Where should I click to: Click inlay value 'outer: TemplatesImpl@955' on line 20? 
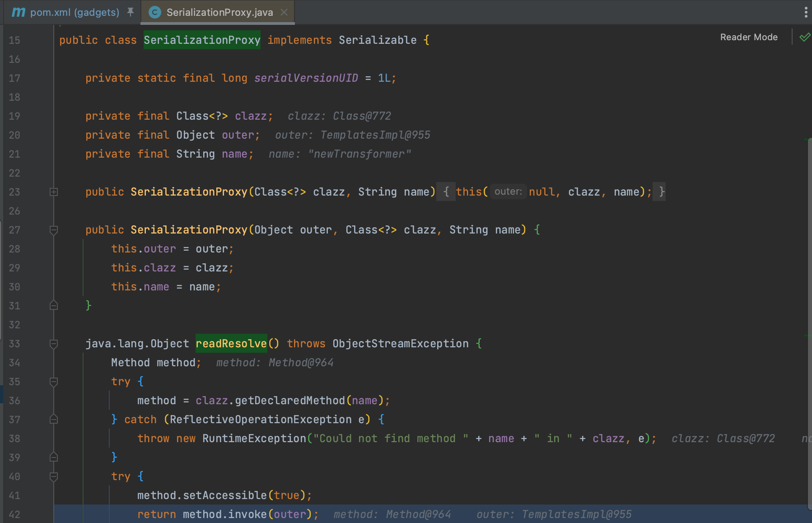[352, 135]
